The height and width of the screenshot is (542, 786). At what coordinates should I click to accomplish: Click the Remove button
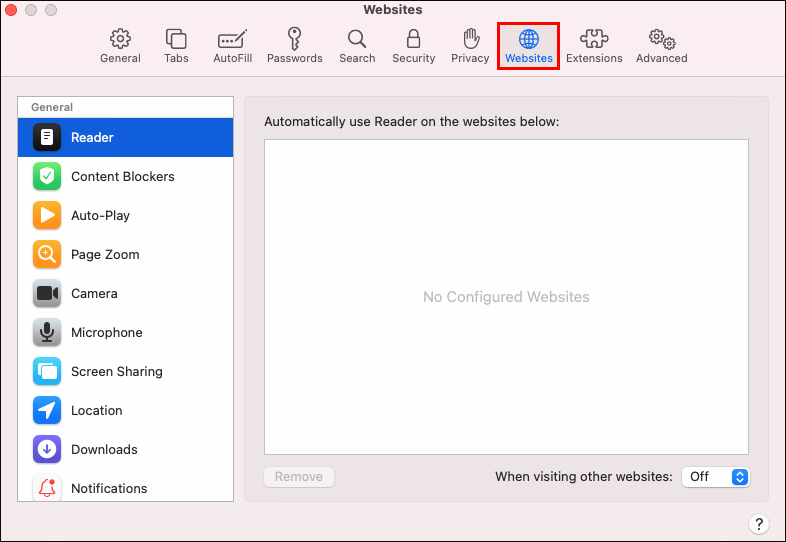pyautogui.click(x=299, y=476)
